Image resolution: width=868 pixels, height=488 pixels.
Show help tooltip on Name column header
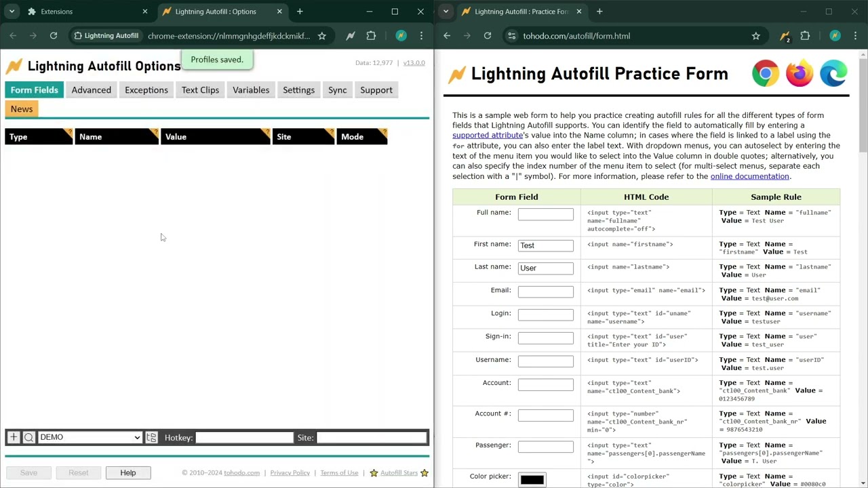point(155,132)
